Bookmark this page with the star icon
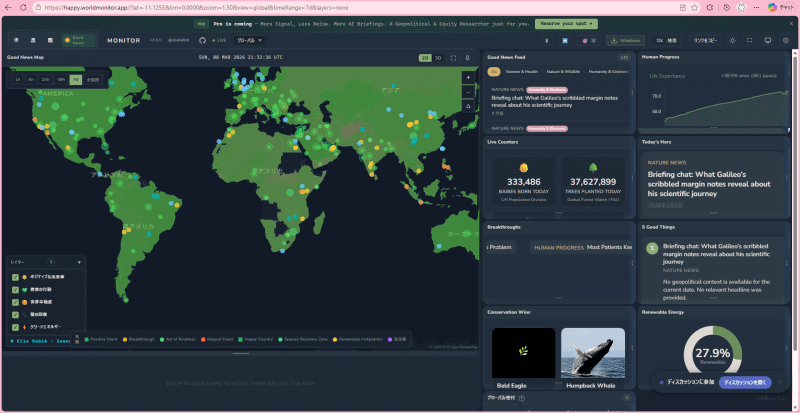Image resolution: width=800 pixels, height=413 pixels. point(694,8)
